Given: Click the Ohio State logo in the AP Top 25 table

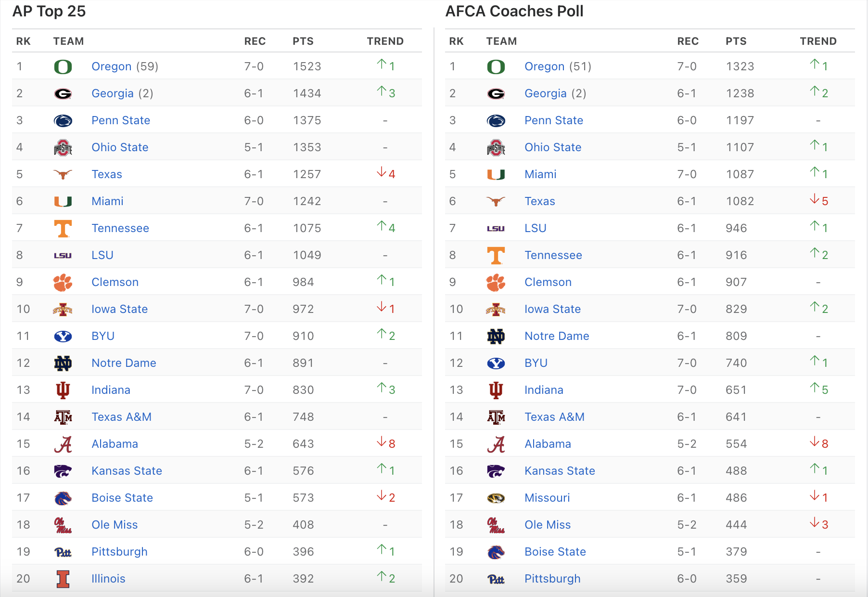Looking at the screenshot, I should pyautogui.click(x=63, y=147).
